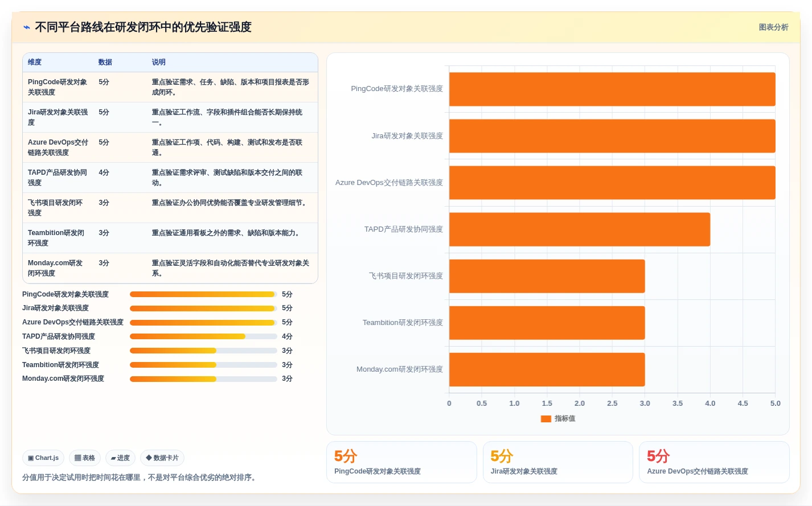Image resolution: width=812 pixels, height=506 pixels.
Task: Click the 指标值 legend label
Action: (x=565, y=418)
